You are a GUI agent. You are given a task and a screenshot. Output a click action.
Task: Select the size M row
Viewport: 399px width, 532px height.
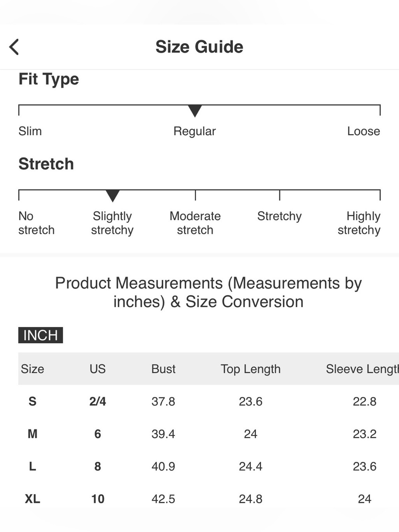pyautogui.click(x=209, y=434)
